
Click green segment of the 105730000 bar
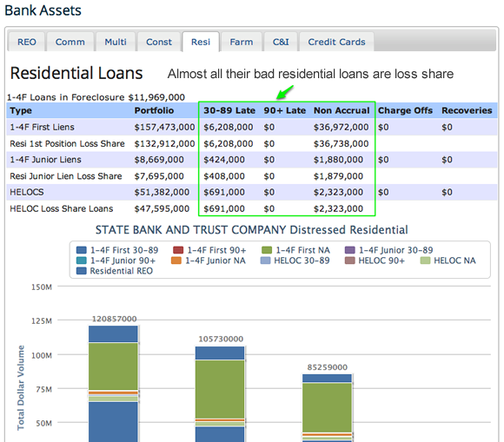(x=220, y=389)
